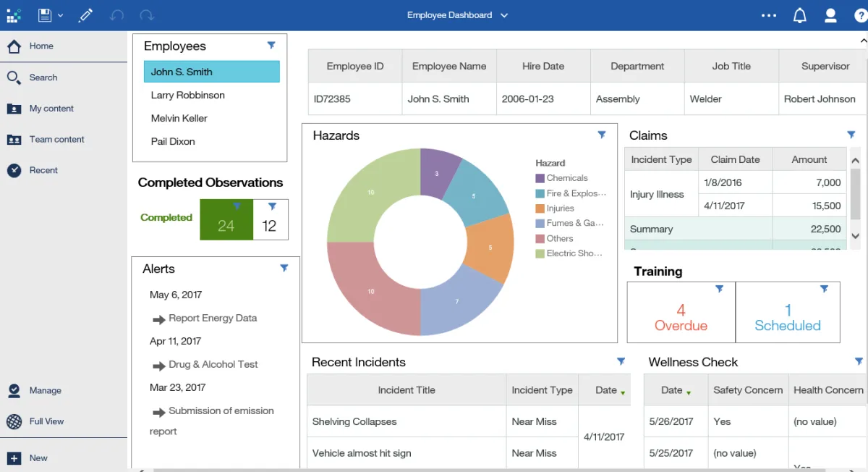The width and height of the screenshot is (868, 472).
Task: Expand the Employee Dashboard title dropdown
Action: (x=504, y=15)
